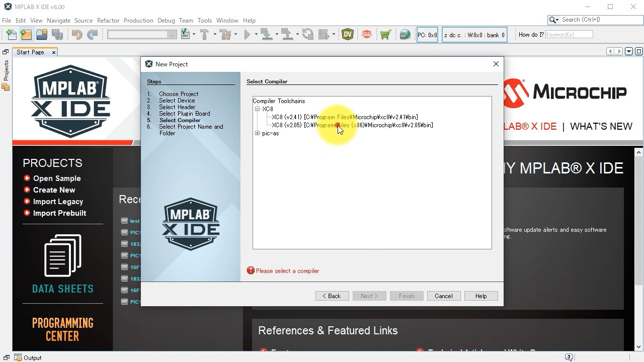The width and height of the screenshot is (644, 362).
Task: Click Open Sample link on Start Page
Action: (x=57, y=178)
